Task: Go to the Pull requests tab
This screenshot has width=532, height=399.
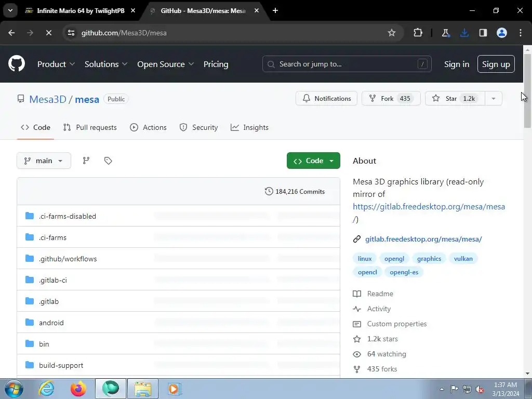Action: pos(90,128)
